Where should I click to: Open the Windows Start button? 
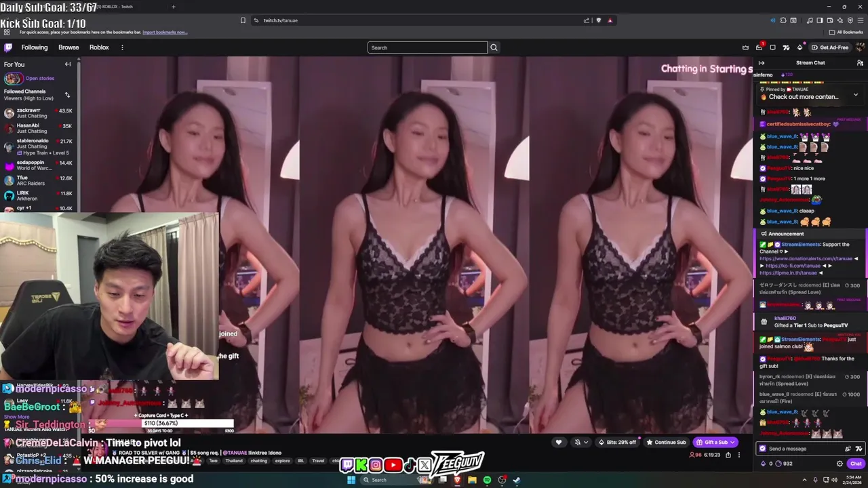(x=351, y=480)
